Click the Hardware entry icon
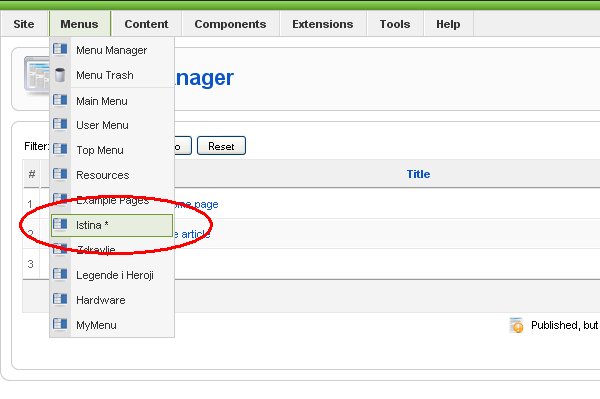 point(60,299)
